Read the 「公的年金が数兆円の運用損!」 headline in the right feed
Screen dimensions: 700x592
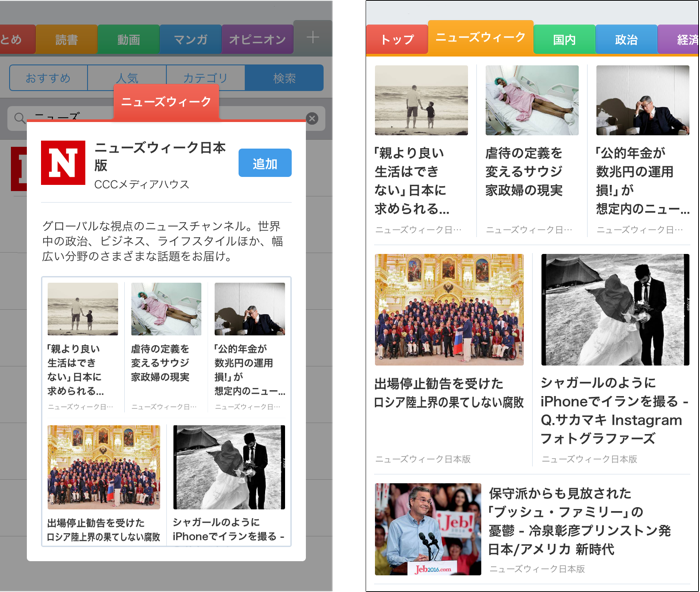click(x=643, y=181)
